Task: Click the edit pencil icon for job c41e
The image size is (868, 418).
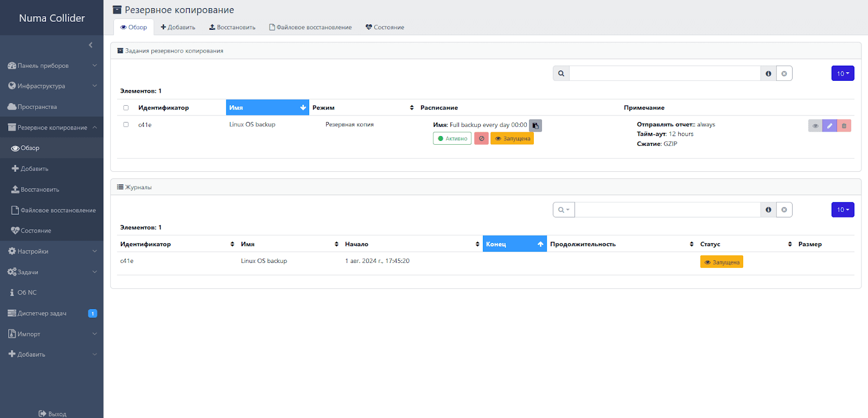Action: pos(829,126)
